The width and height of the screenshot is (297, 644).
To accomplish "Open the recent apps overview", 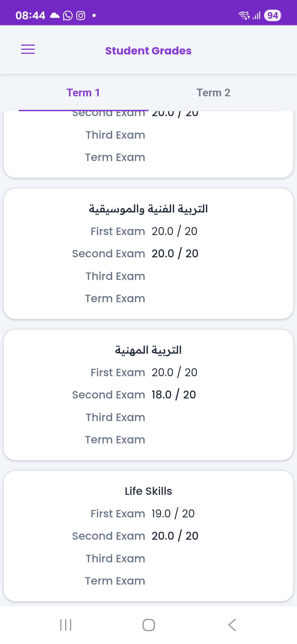I will coord(66,625).
